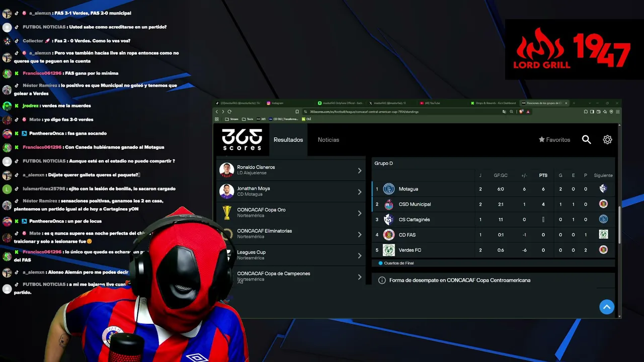
Task: Reload the page with the refresh icon
Action: 229,112
